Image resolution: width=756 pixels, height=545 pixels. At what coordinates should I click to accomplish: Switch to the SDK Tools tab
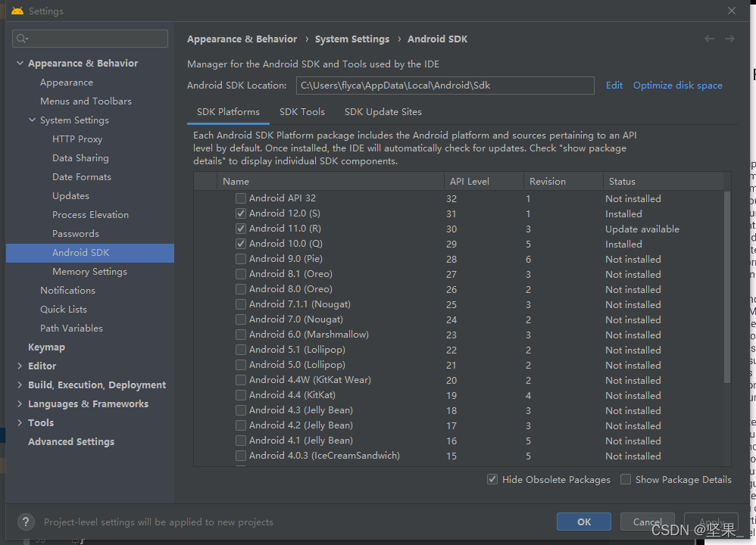pos(302,111)
